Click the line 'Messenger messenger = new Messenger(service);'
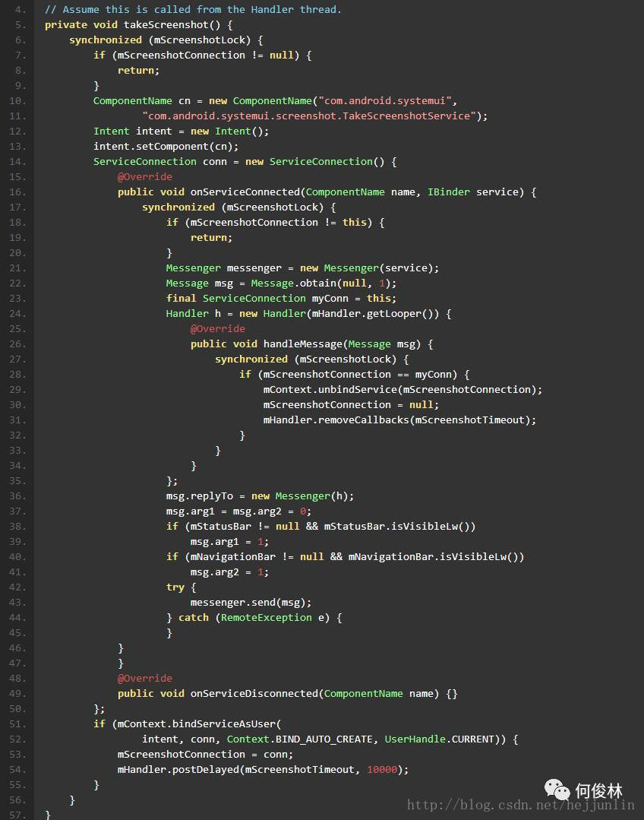 [302, 268]
